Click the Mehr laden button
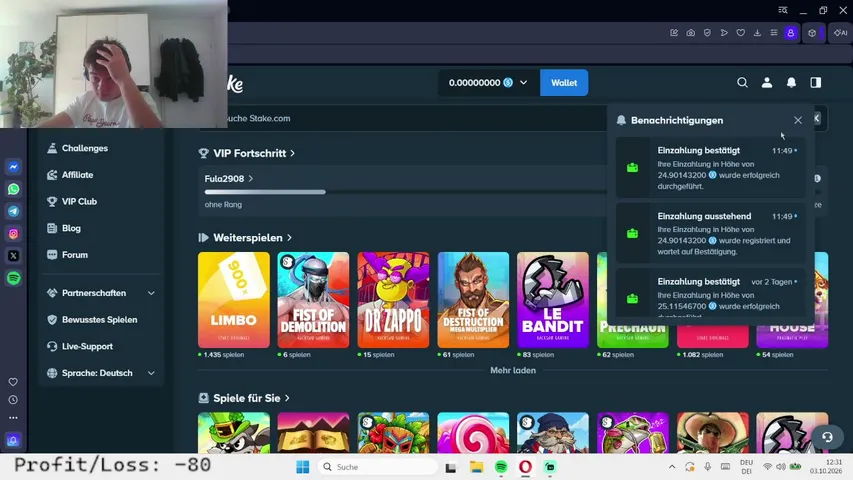Viewport: 853px width, 480px height. (x=513, y=370)
